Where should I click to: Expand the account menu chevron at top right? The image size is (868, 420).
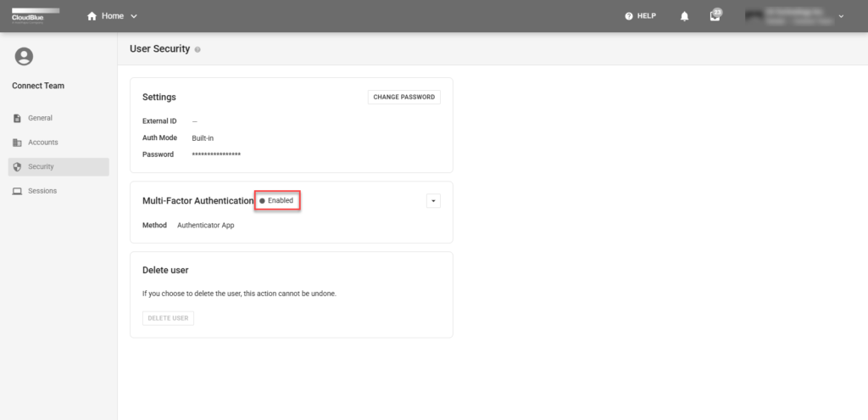[x=841, y=16]
